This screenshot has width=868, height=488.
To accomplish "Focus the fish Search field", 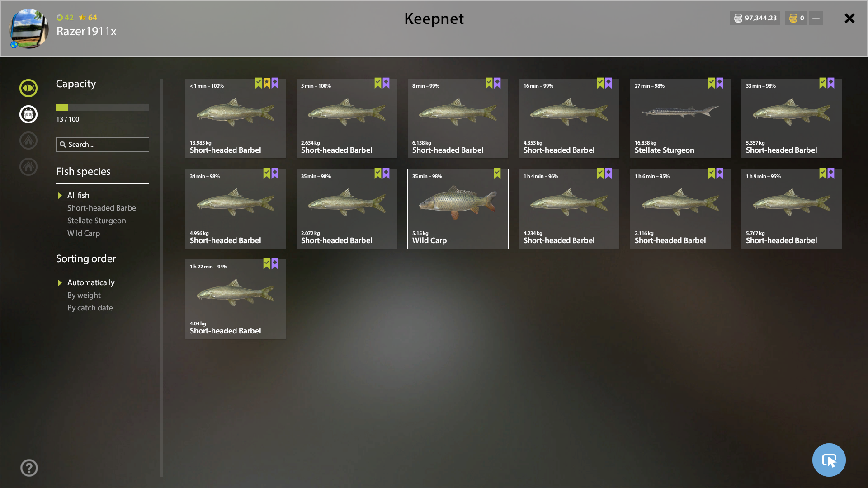I will [x=103, y=145].
